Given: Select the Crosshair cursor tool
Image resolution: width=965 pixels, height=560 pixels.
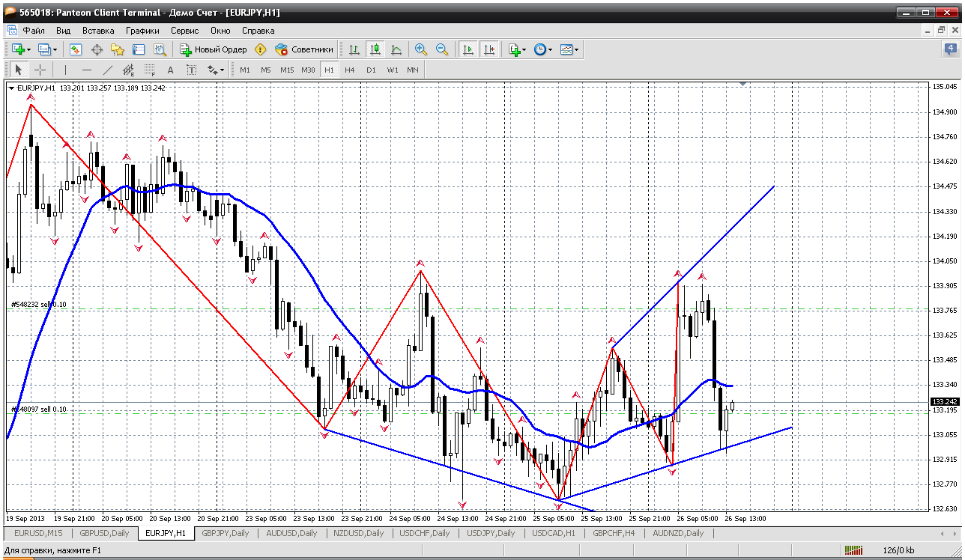Looking at the screenshot, I should [x=40, y=70].
